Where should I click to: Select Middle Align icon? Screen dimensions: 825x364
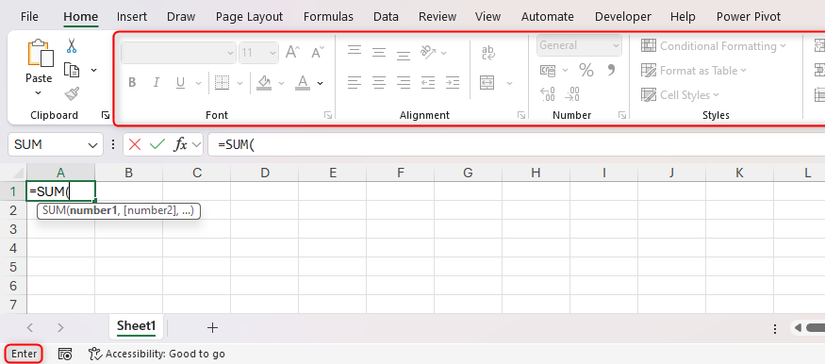379,53
